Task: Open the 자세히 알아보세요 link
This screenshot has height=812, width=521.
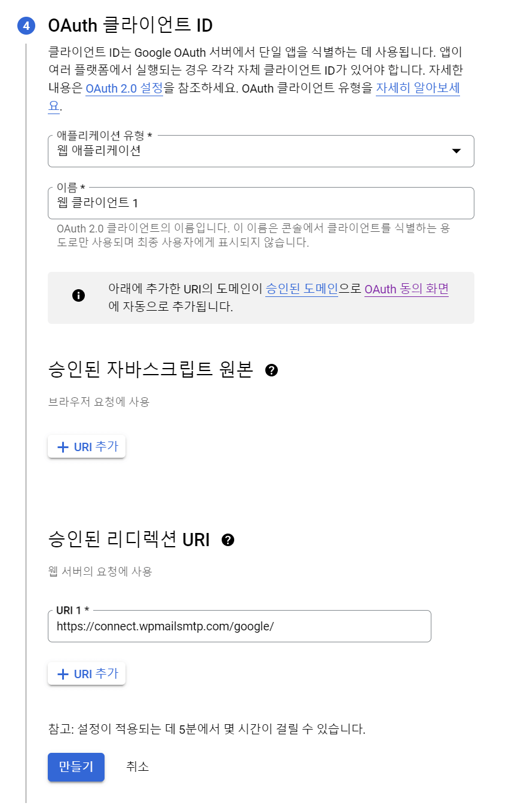Action: tap(418, 88)
